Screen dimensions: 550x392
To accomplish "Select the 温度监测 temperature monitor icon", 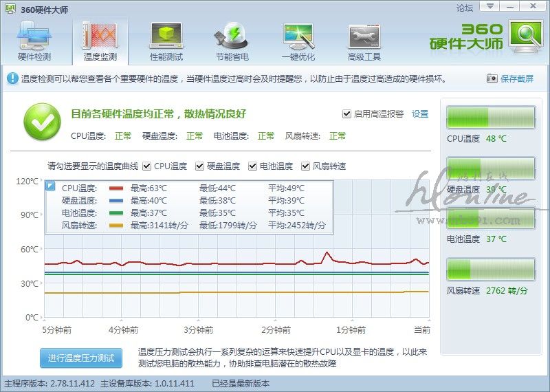I will (x=100, y=41).
